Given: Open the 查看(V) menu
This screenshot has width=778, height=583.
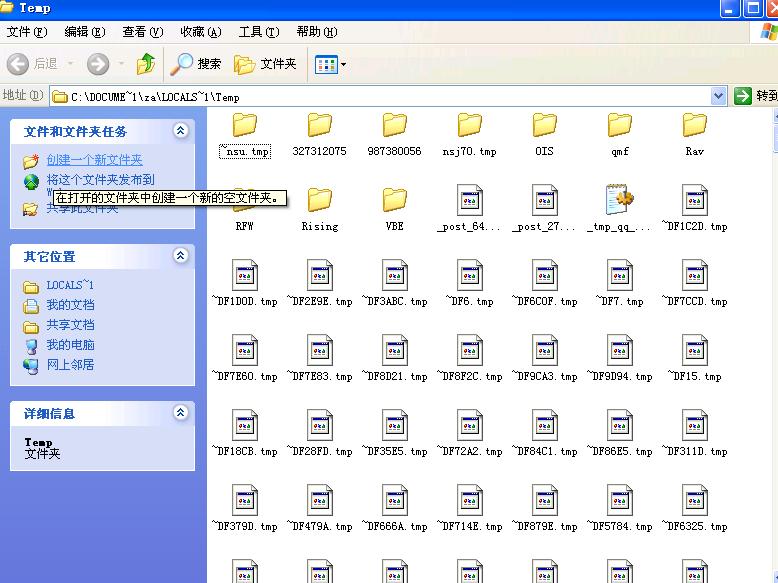Looking at the screenshot, I should pos(143,32).
